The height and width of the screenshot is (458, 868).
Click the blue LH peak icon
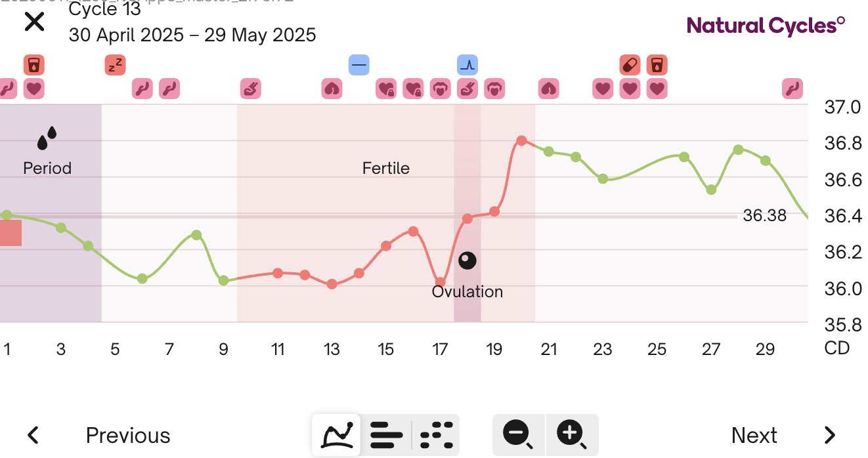(x=467, y=65)
